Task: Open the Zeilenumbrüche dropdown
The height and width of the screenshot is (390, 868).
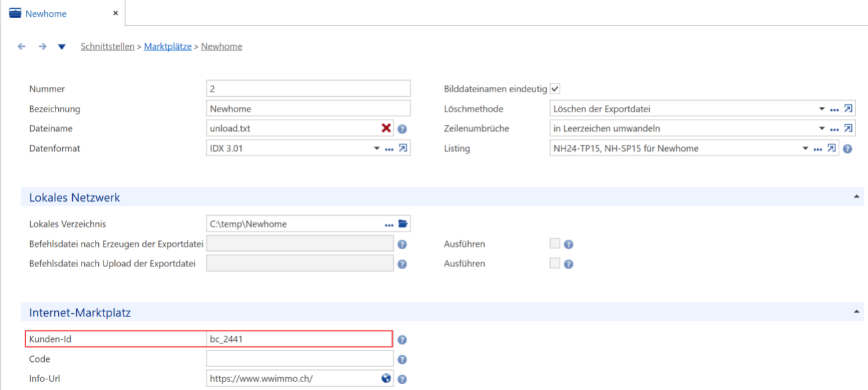Action: pyautogui.click(x=822, y=128)
